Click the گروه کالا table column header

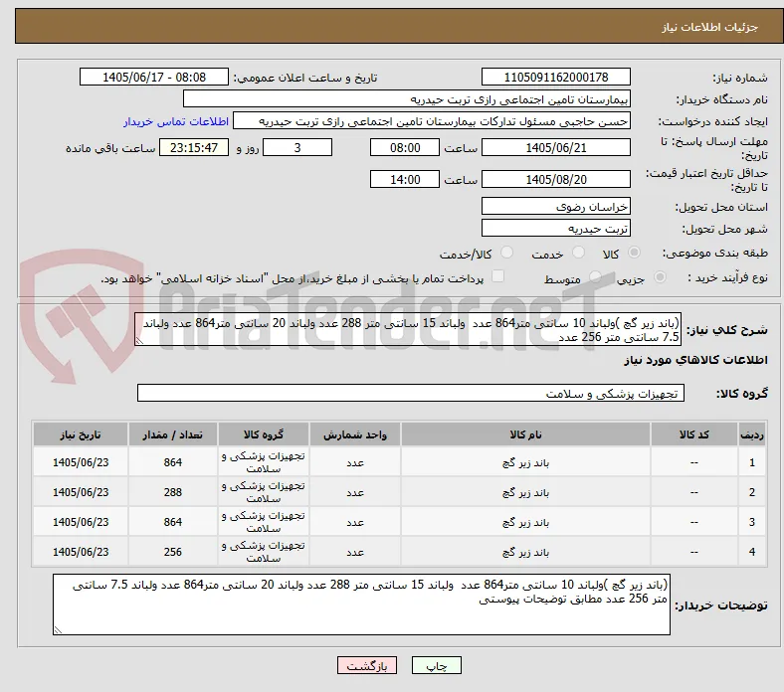[263, 434]
